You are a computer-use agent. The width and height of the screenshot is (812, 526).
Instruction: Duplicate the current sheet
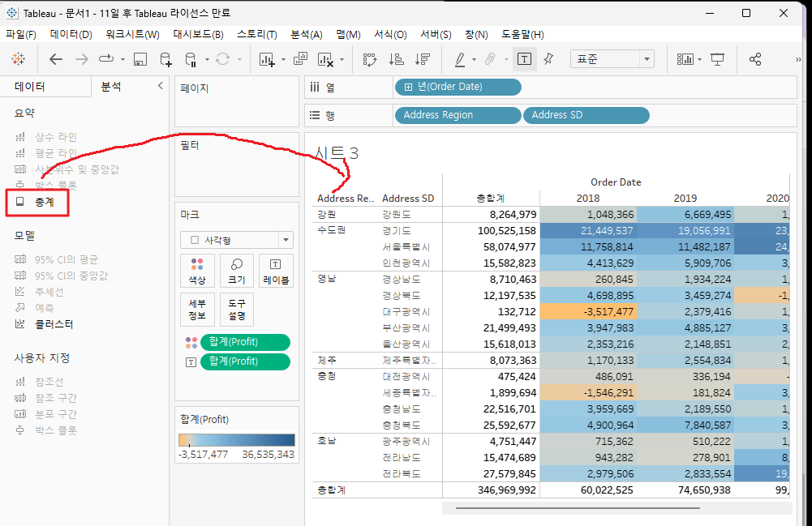coord(300,59)
